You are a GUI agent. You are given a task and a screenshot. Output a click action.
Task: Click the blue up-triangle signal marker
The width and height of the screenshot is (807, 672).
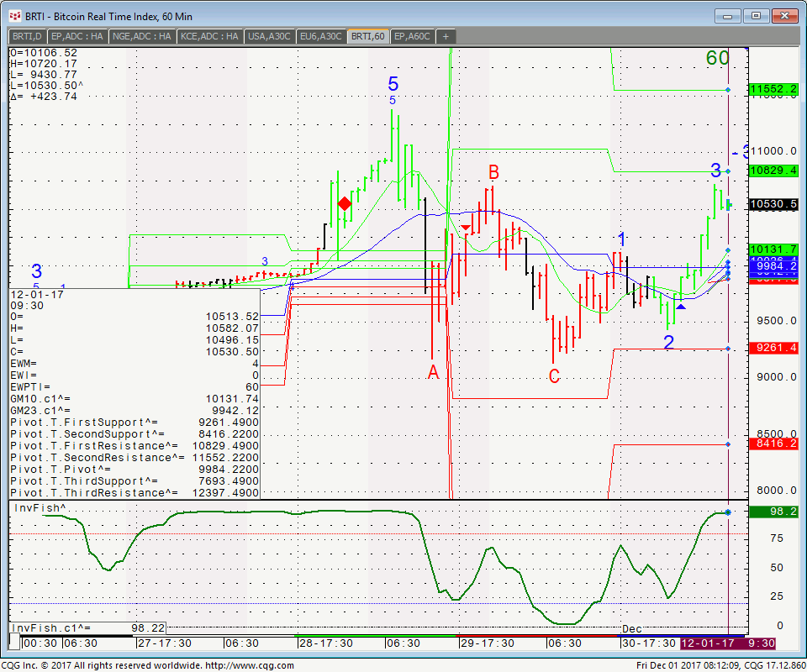tap(680, 307)
